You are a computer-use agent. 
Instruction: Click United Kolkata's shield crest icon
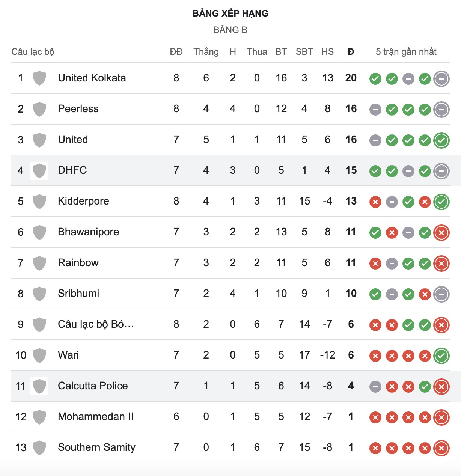[39, 78]
